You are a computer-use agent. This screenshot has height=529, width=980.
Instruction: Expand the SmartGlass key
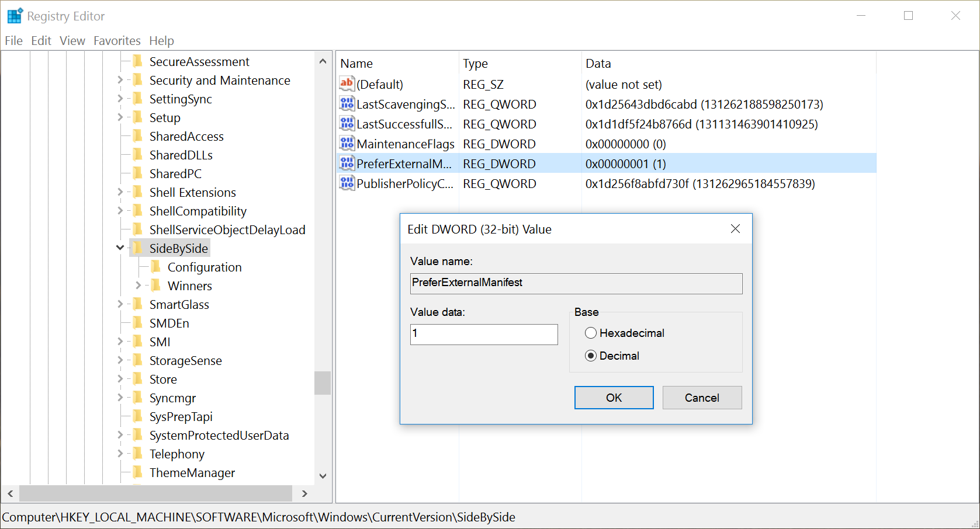[120, 304]
